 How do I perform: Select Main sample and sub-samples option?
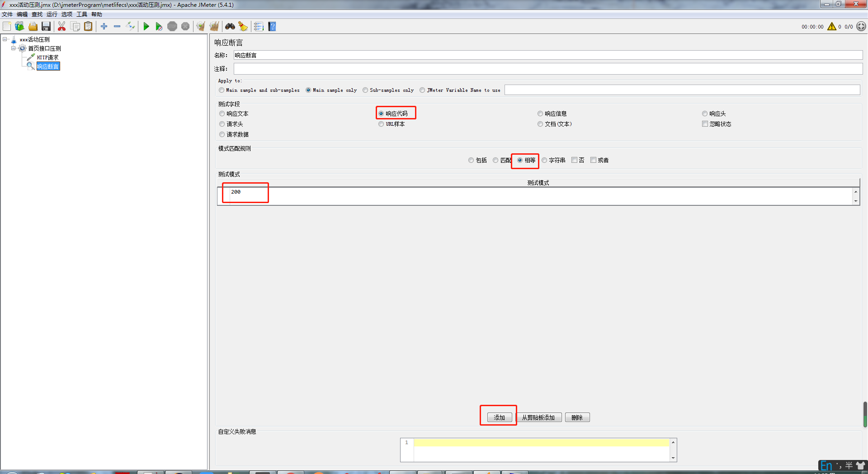point(259,90)
